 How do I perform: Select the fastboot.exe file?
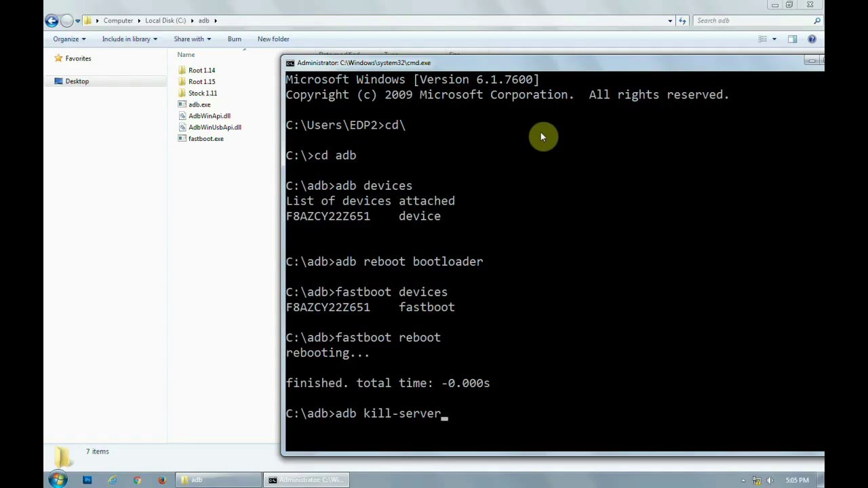205,139
